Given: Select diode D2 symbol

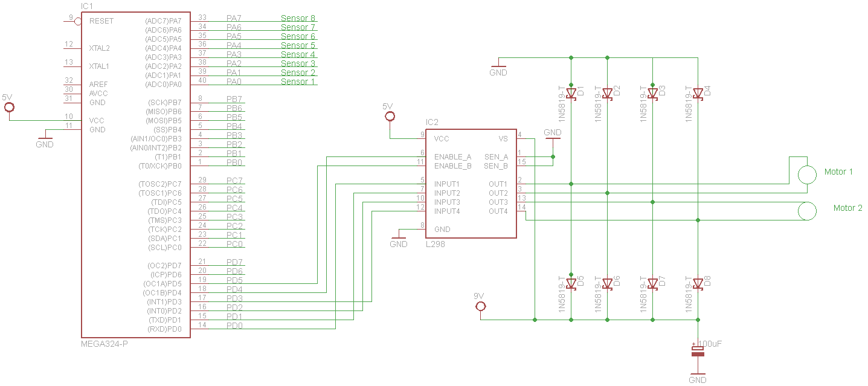Looking at the screenshot, I should (x=608, y=93).
